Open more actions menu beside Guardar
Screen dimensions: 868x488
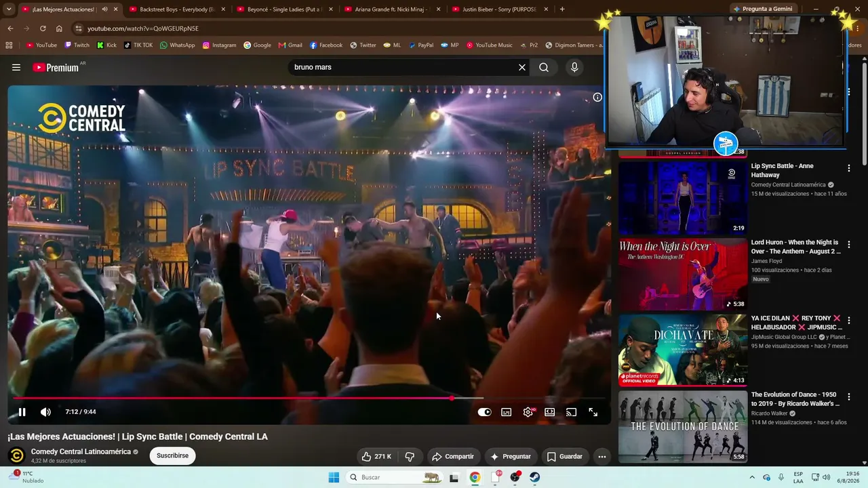(601, 456)
